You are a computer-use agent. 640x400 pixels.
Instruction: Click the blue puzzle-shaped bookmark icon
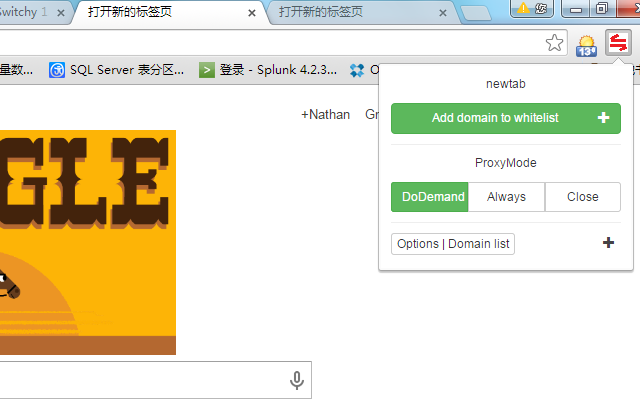coord(357,70)
